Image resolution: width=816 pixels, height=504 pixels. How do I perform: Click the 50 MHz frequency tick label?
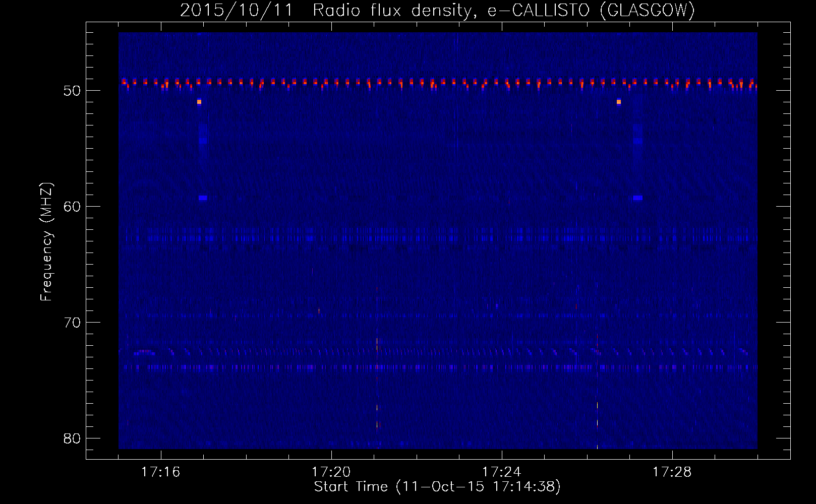point(73,91)
